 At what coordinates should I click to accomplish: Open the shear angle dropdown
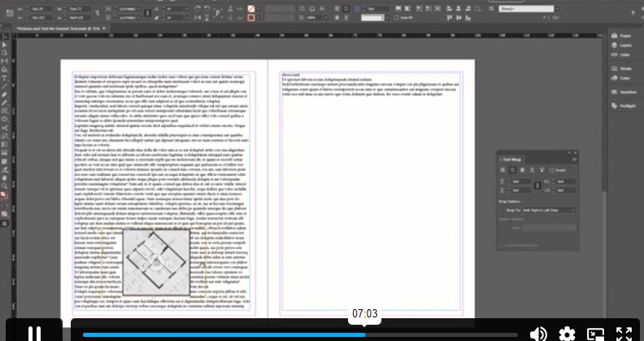point(188,18)
